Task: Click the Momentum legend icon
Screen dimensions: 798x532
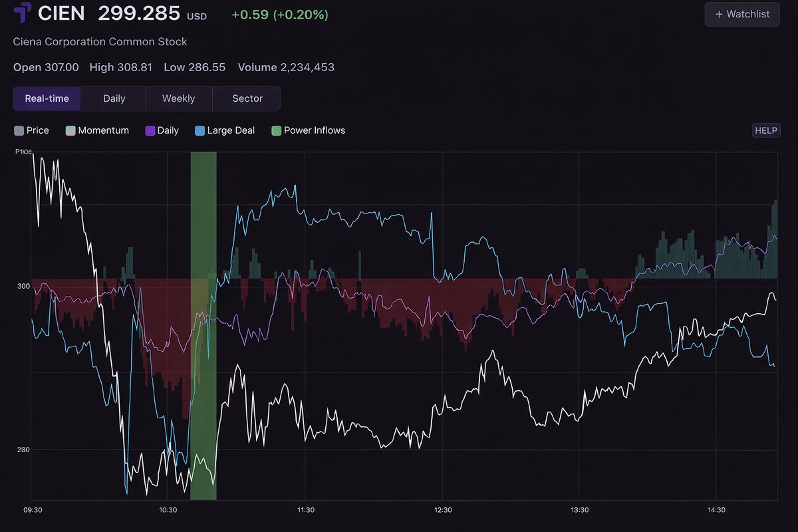Action: (70, 130)
